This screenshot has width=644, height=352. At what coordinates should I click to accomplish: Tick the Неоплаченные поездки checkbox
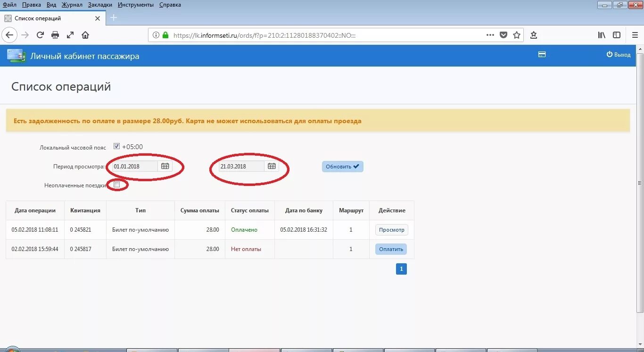(116, 184)
